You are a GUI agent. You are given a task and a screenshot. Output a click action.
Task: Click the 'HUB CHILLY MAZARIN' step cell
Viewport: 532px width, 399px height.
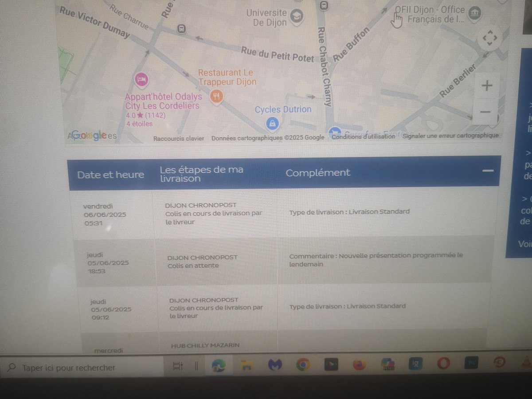coord(206,345)
